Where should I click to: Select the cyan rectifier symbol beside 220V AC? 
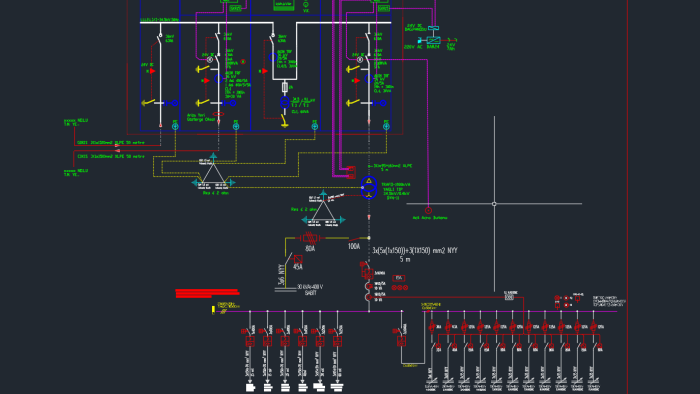coord(433,41)
